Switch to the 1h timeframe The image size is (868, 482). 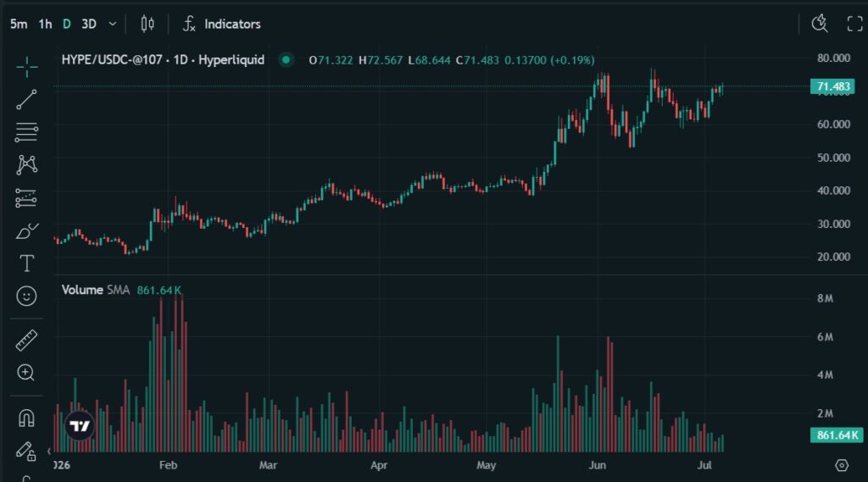tap(46, 24)
